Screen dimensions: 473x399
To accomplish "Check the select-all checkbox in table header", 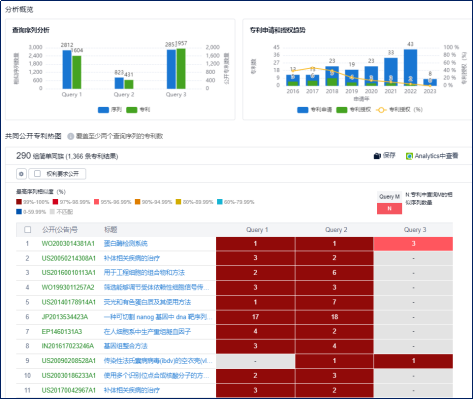I will pos(28,230).
